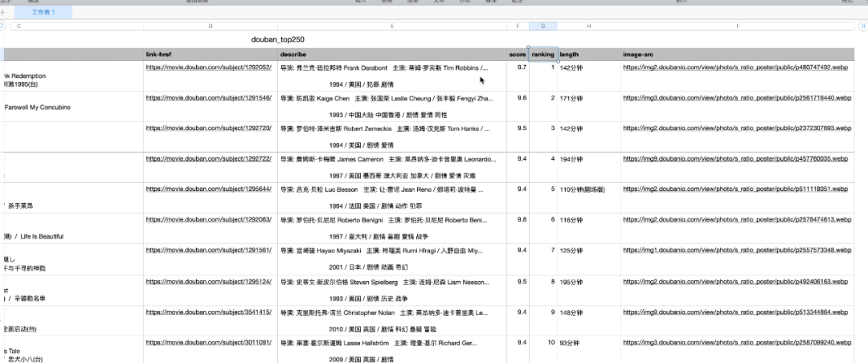
Task: Select column D header
Action: click(211, 26)
